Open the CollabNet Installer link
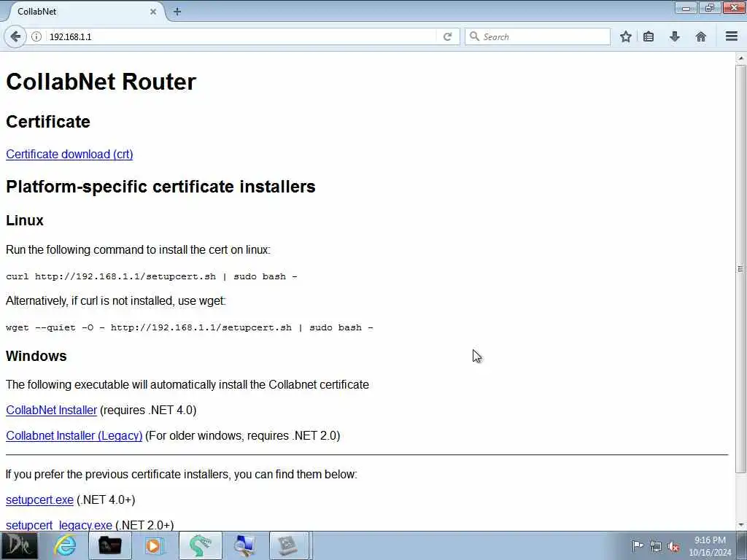The width and height of the screenshot is (747, 560). click(x=52, y=410)
